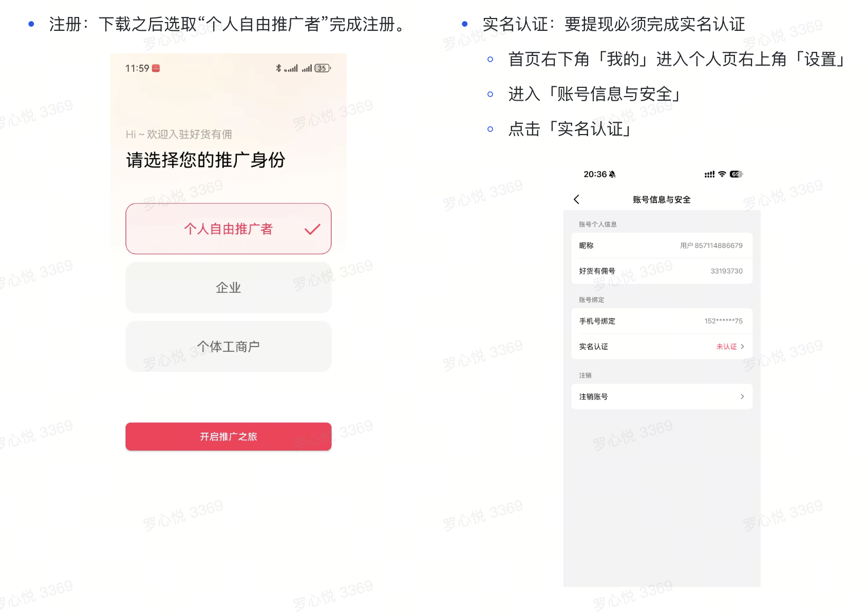This screenshot has height=612, width=868.
Task: Click the red app icon next to 11:59
Action: coord(156,68)
